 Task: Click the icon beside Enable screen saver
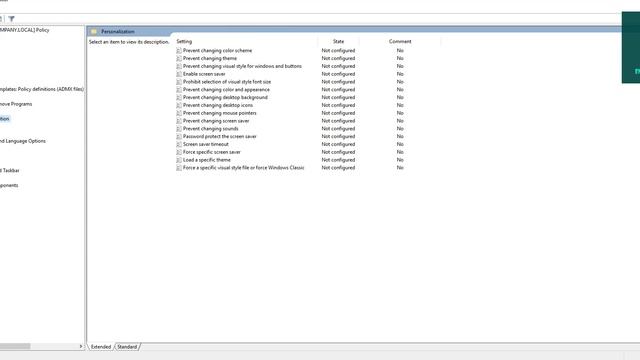[179, 74]
